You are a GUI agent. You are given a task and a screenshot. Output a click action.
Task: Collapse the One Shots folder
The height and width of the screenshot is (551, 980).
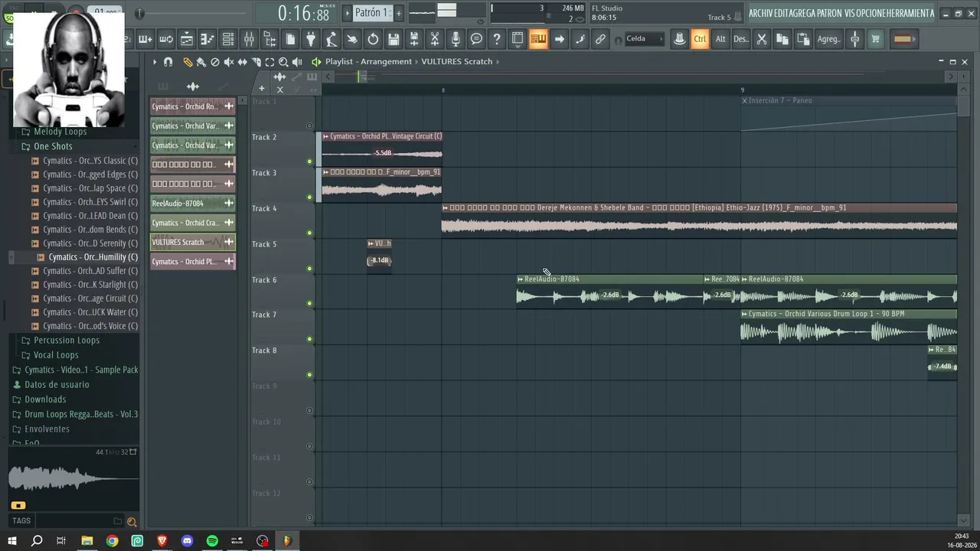pyautogui.click(x=53, y=146)
